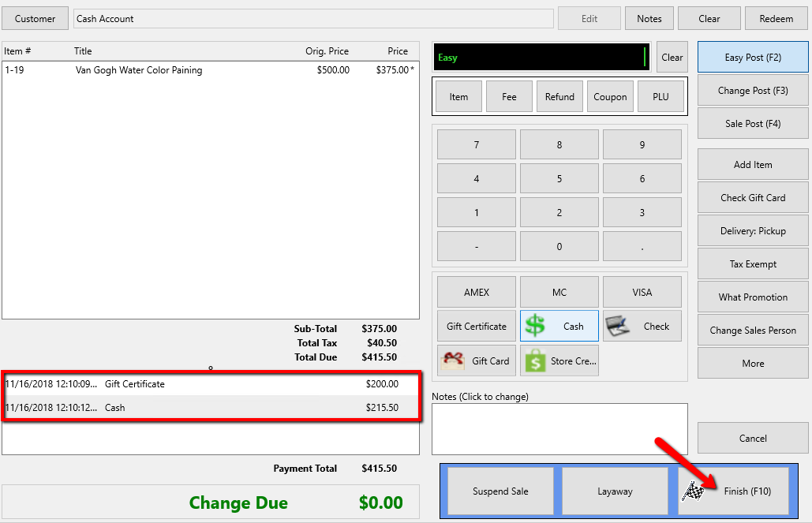Click Delivery: Pickup button
The width and height of the screenshot is (812, 523).
[x=753, y=231]
